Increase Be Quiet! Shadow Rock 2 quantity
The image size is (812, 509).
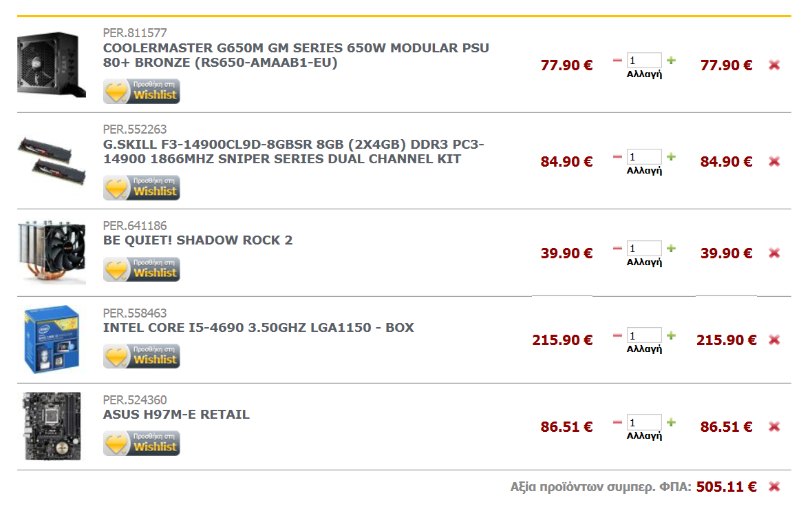(671, 248)
